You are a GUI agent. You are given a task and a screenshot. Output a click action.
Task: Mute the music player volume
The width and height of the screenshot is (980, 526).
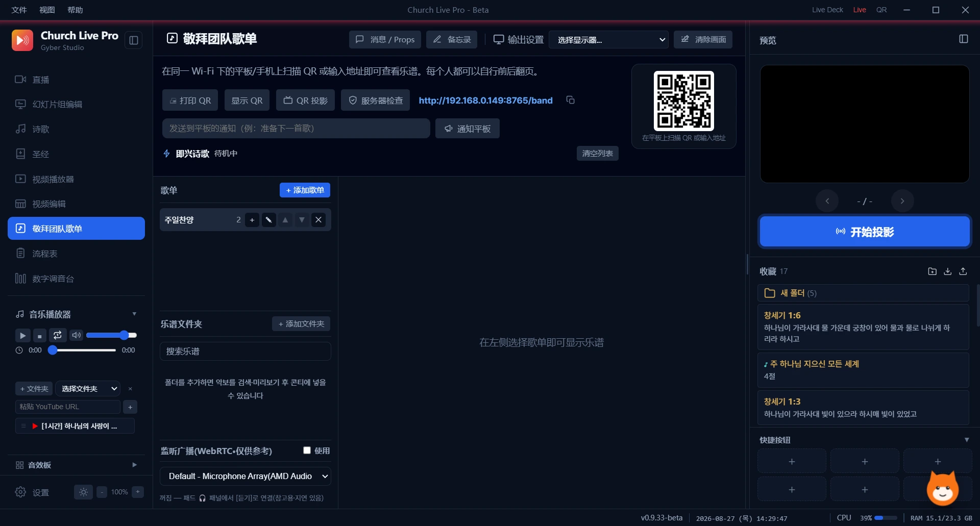point(76,335)
